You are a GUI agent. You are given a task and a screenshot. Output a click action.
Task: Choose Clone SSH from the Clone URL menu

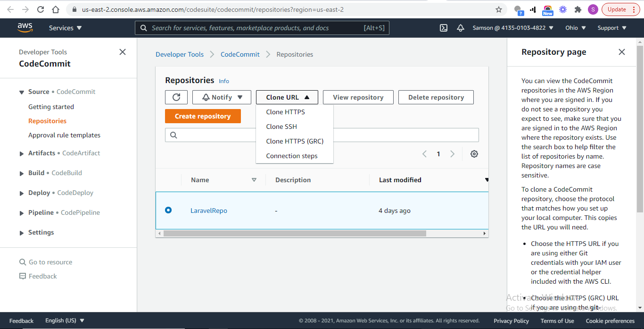coord(281,127)
